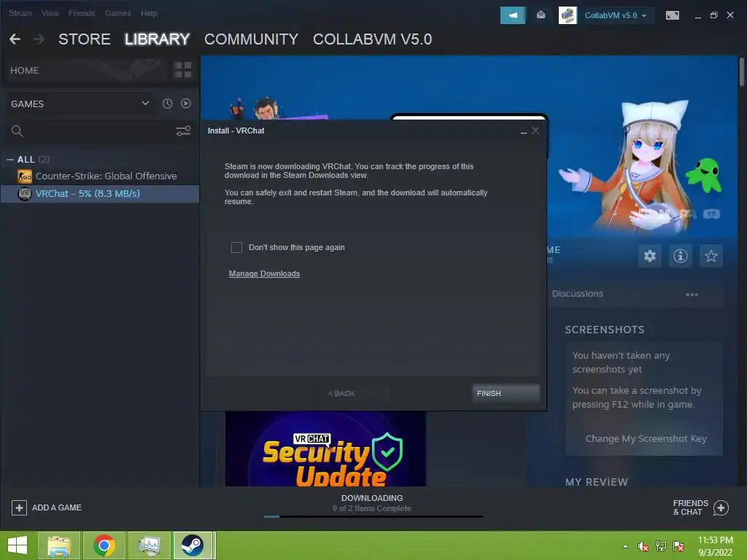Open the Steam menu
The width and height of the screenshot is (747, 560).
pos(20,13)
